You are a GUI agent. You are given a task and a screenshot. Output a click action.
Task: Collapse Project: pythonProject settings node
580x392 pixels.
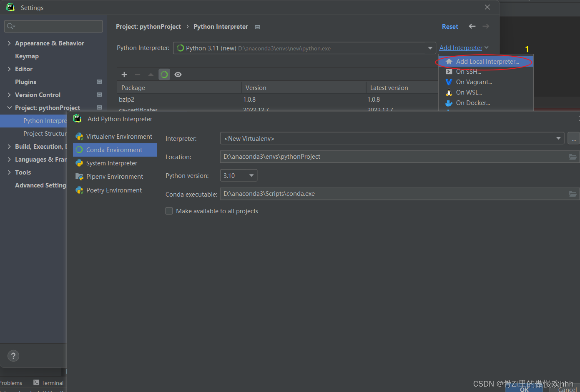(x=9, y=108)
